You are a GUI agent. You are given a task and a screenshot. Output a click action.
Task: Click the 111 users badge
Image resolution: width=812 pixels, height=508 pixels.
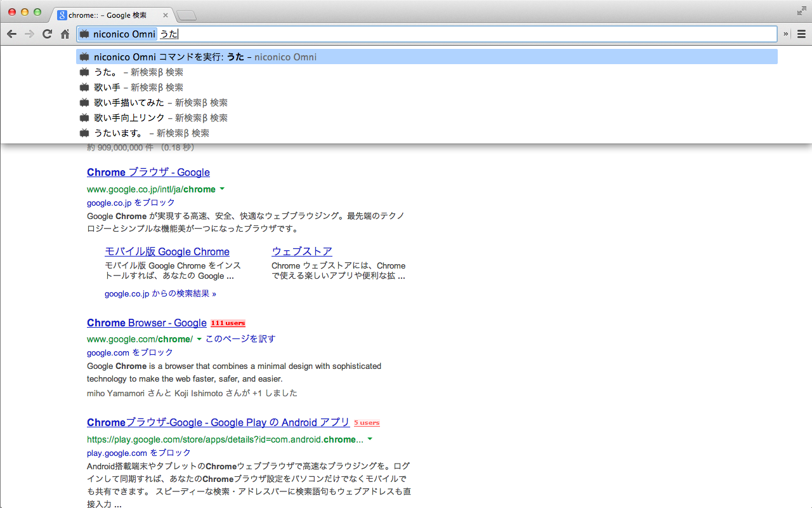click(x=228, y=323)
